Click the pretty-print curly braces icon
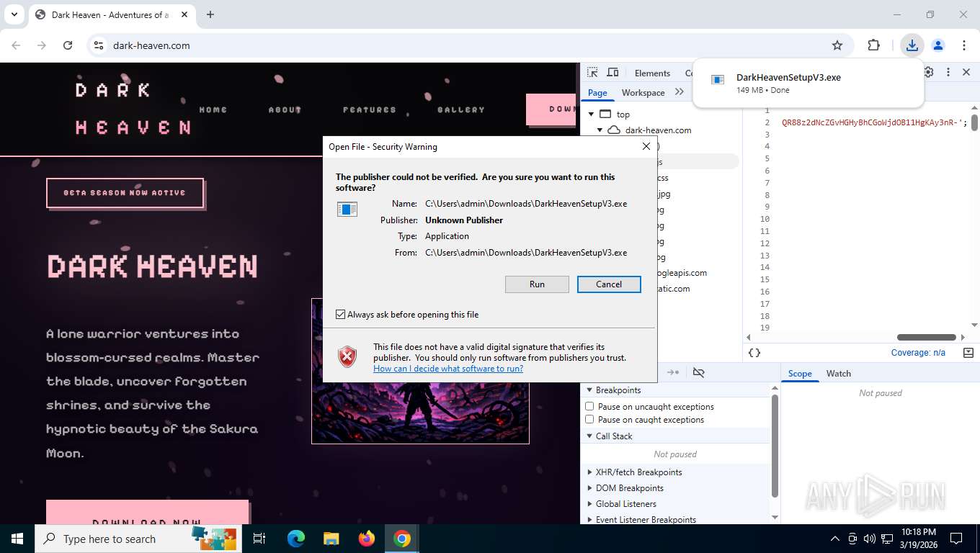The image size is (980, 553). [x=754, y=353]
